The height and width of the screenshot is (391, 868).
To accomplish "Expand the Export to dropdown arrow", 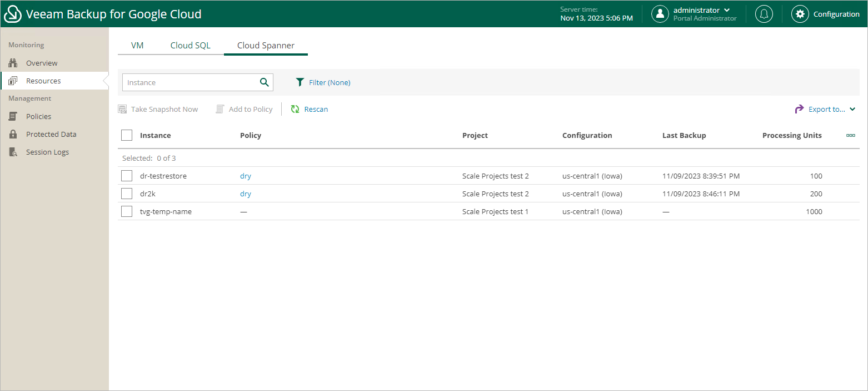I will coord(852,109).
